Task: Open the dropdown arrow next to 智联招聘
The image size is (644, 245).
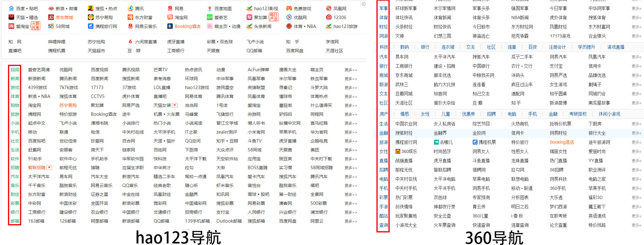Action: pos(49,168)
